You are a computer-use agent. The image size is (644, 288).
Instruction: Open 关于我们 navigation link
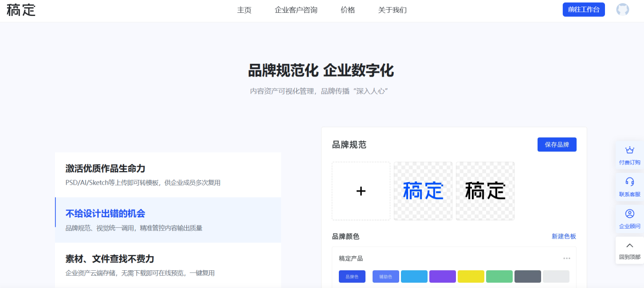tap(392, 10)
